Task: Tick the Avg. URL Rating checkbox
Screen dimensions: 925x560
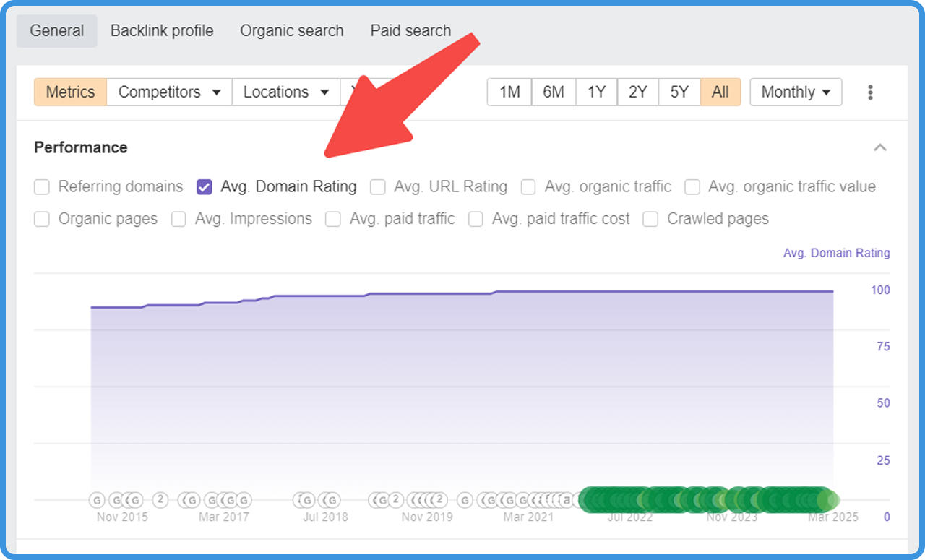Action: pos(378,187)
